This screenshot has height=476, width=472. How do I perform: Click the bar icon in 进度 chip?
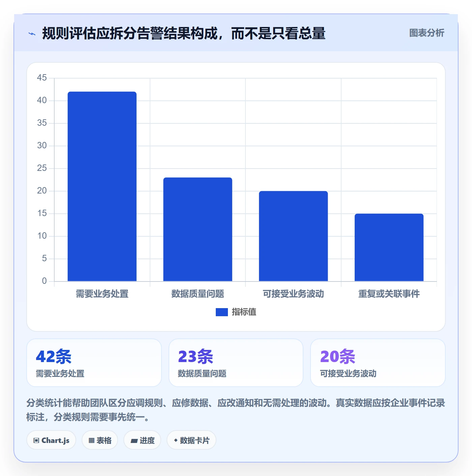click(x=134, y=441)
